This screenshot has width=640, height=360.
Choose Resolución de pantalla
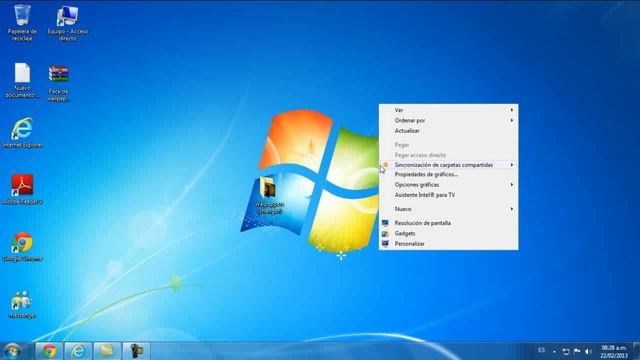(449, 223)
